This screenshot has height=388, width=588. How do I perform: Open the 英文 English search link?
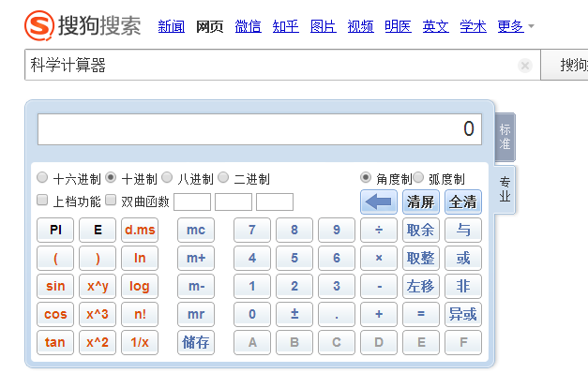pyautogui.click(x=435, y=26)
